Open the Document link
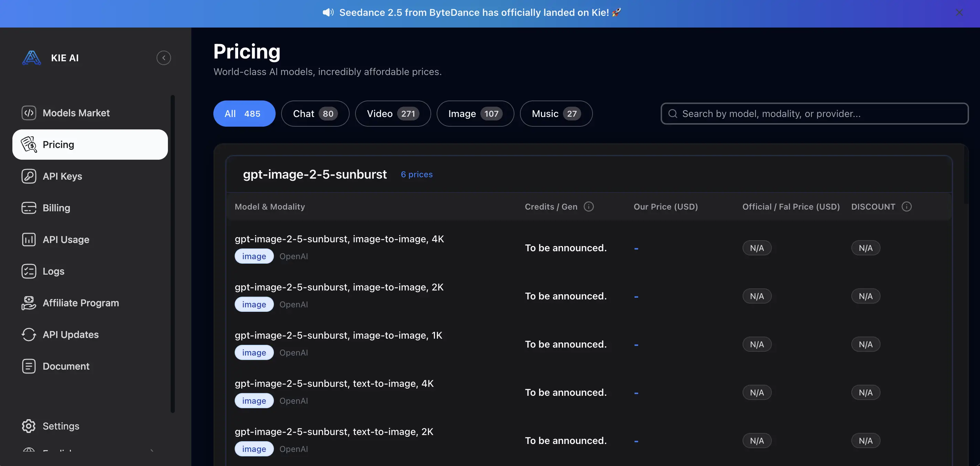Screen dimensions: 980x466 tap(90, 366)
